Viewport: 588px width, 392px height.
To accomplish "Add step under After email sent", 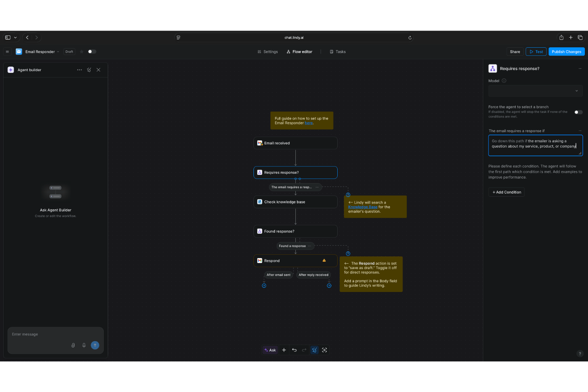I will (264, 286).
